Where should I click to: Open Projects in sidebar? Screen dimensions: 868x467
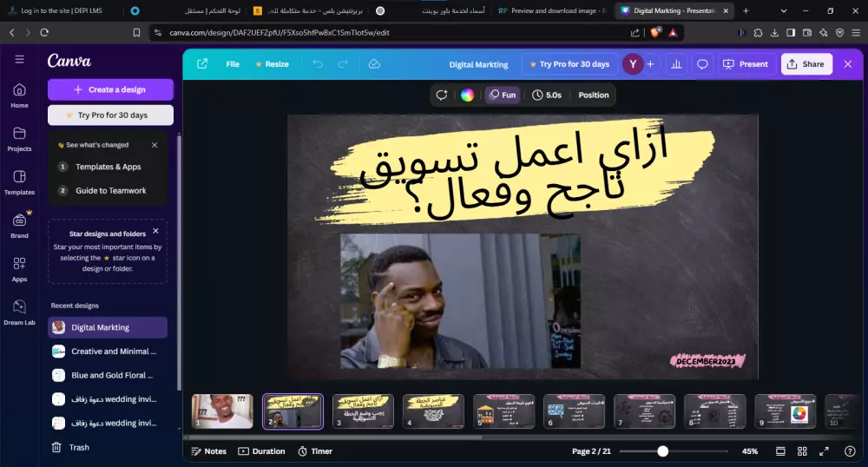pyautogui.click(x=19, y=139)
